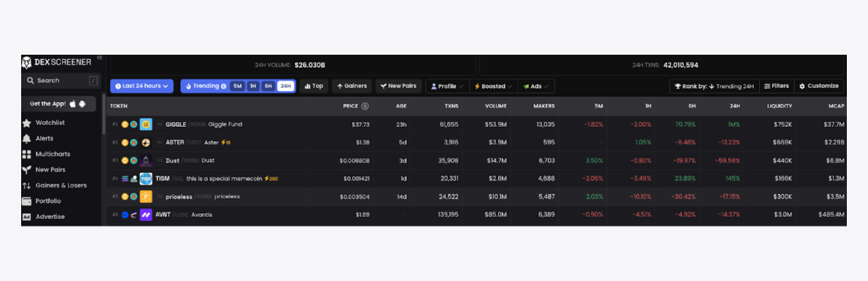868x281 pixels.
Task: Click the Get the App! button
Action: [x=59, y=104]
